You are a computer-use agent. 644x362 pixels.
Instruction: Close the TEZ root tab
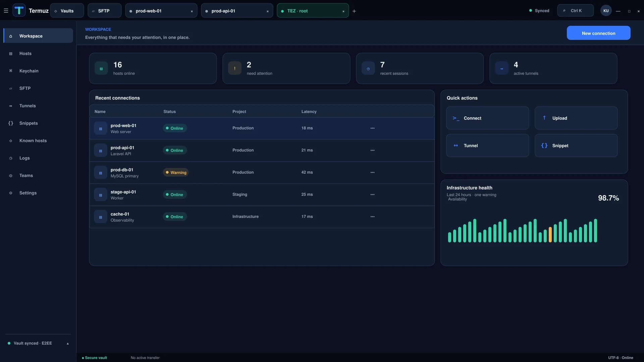click(x=343, y=11)
